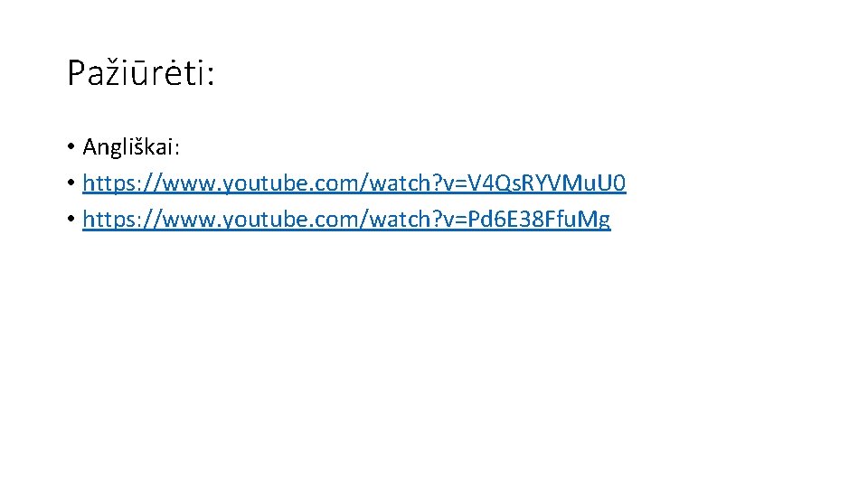Select the "Angliškai:" bullet text
This screenshot has height=488, width=868.
pos(131,147)
